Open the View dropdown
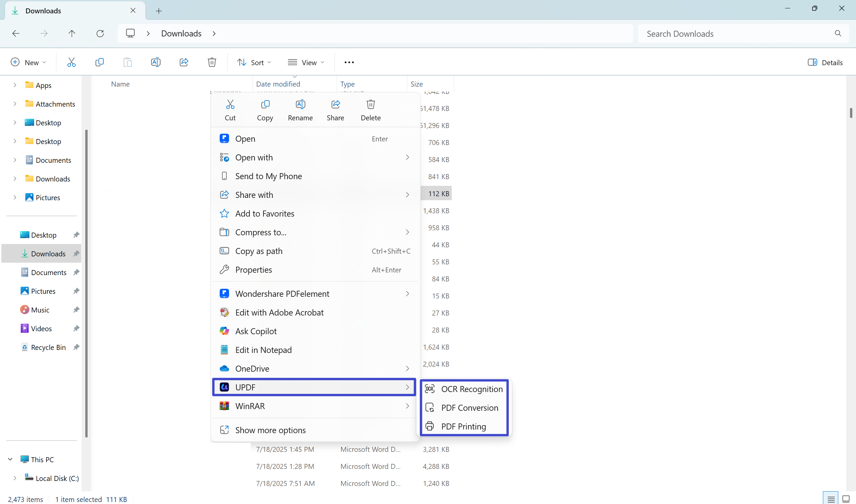 click(x=306, y=62)
